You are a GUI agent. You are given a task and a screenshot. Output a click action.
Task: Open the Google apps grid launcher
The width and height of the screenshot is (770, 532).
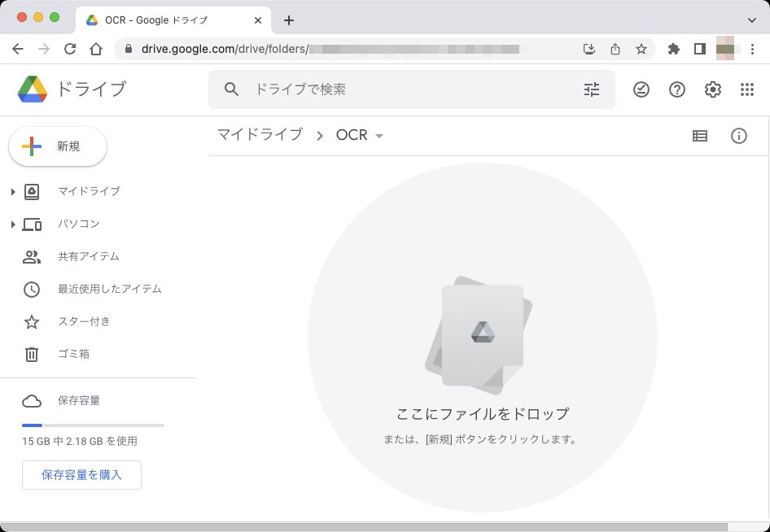tap(747, 89)
